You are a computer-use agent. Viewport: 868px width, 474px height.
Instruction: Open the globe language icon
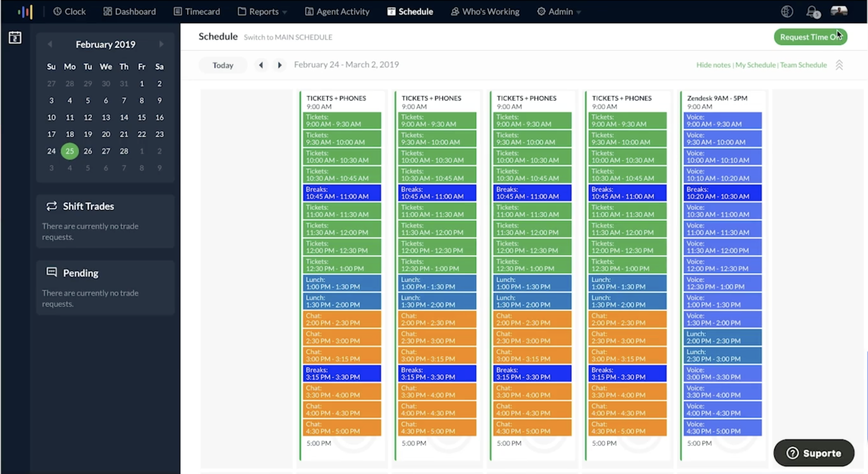click(x=787, y=12)
